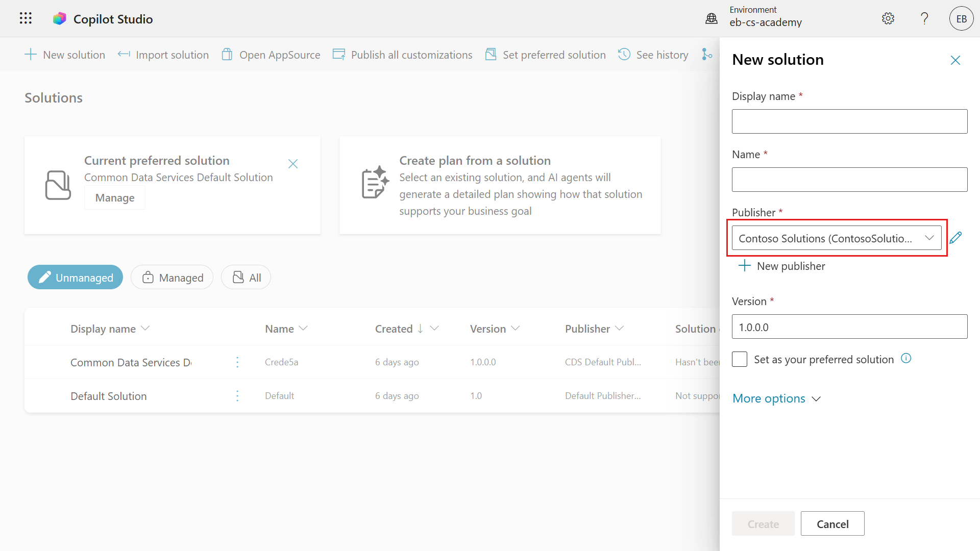Select the Unmanaged filter tab

pos(75,277)
